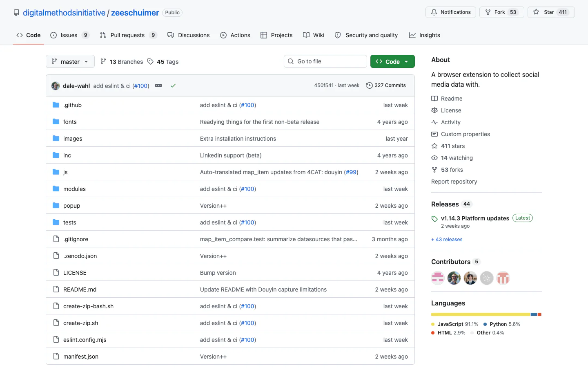Click the fork icon in Fork button
Viewport: 588px width, 368px height.
[x=488, y=12]
